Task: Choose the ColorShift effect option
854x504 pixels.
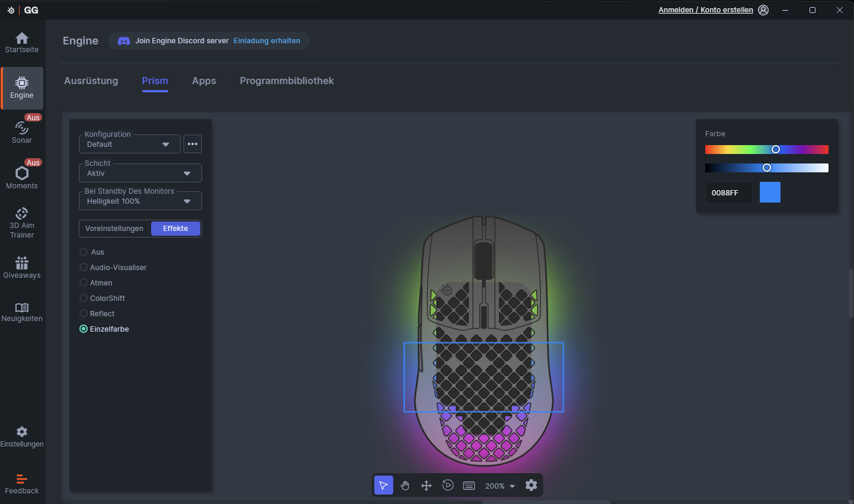Action: coord(84,298)
